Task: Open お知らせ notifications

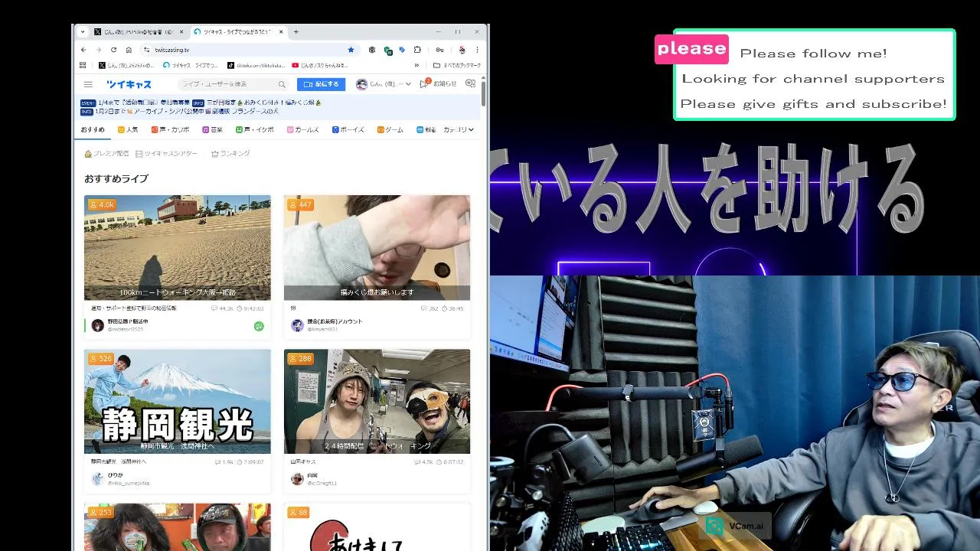Action: pyautogui.click(x=438, y=84)
